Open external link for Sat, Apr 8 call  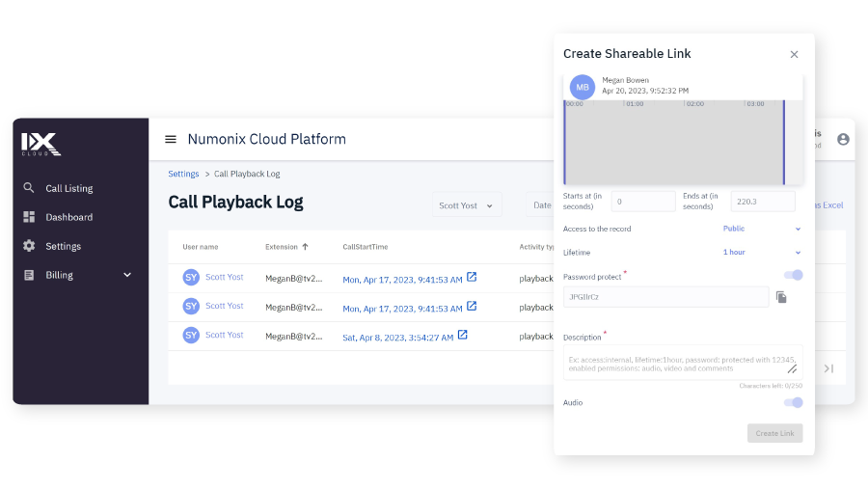pyautogui.click(x=463, y=335)
